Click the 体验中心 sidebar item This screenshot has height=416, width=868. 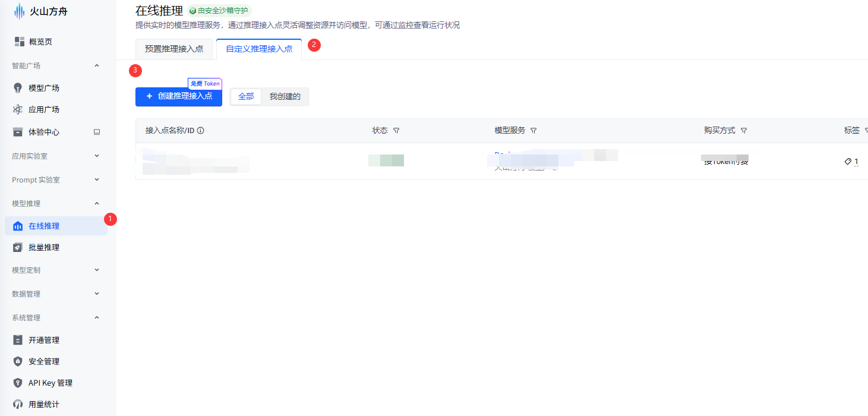[x=43, y=132]
